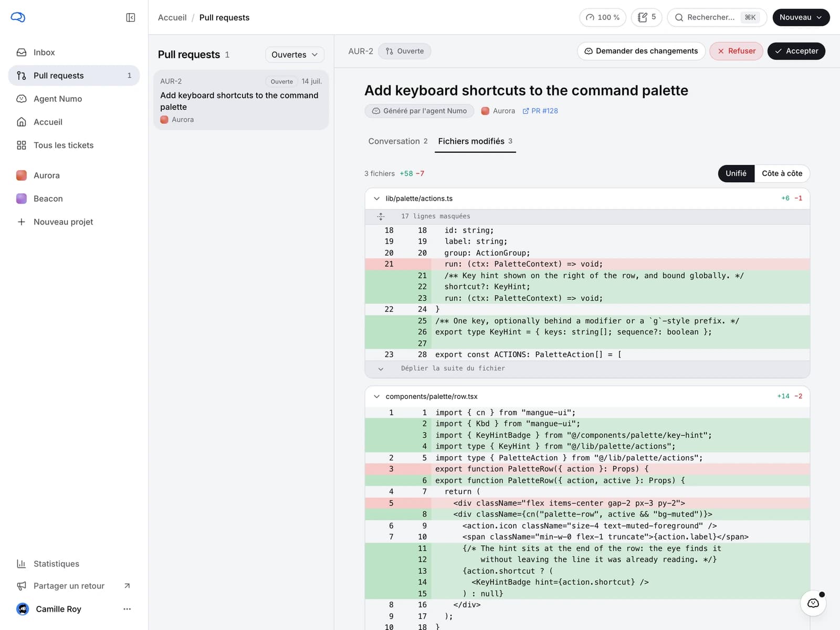Click the Rechercher search field

click(717, 17)
